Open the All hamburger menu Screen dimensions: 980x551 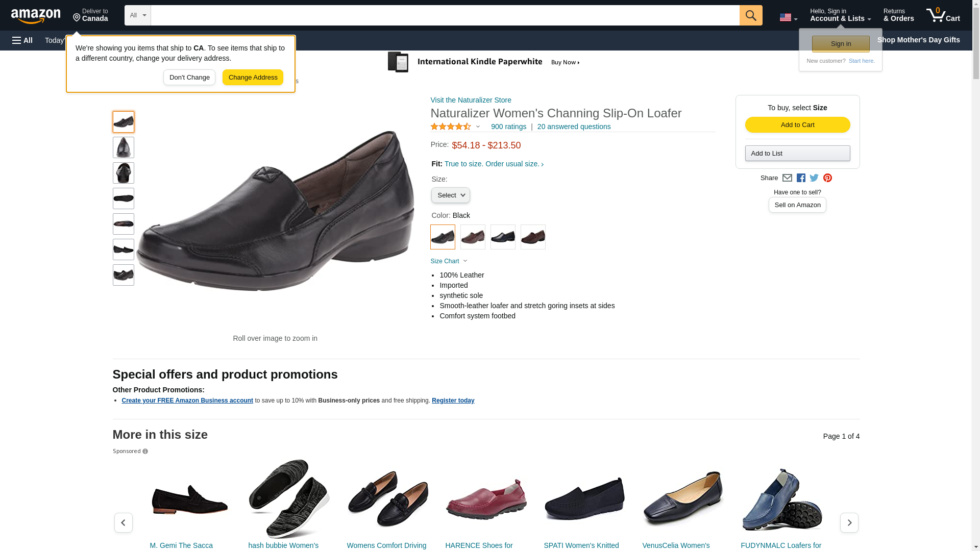pyautogui.click(x=22, y=40)
